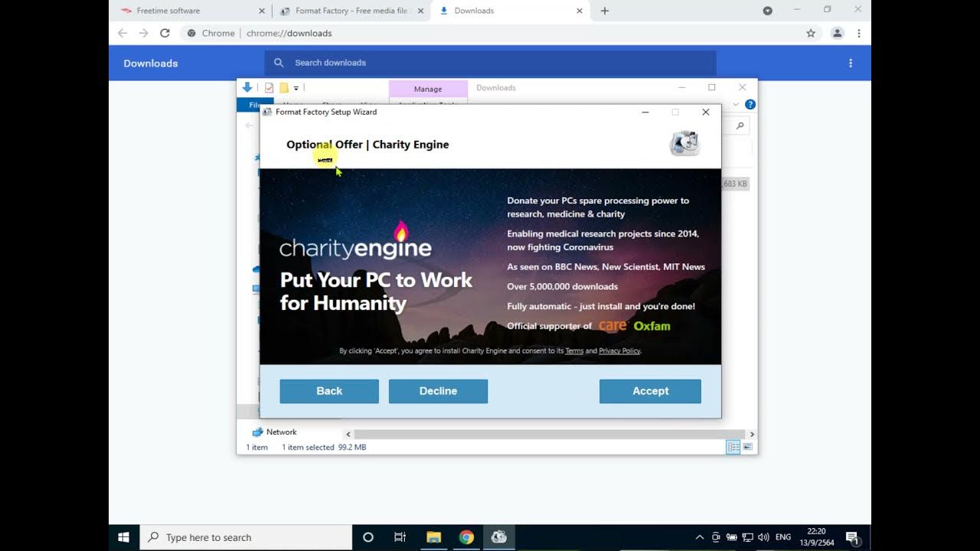
Task: Go back in Chrome
Action: coord(122,33)
